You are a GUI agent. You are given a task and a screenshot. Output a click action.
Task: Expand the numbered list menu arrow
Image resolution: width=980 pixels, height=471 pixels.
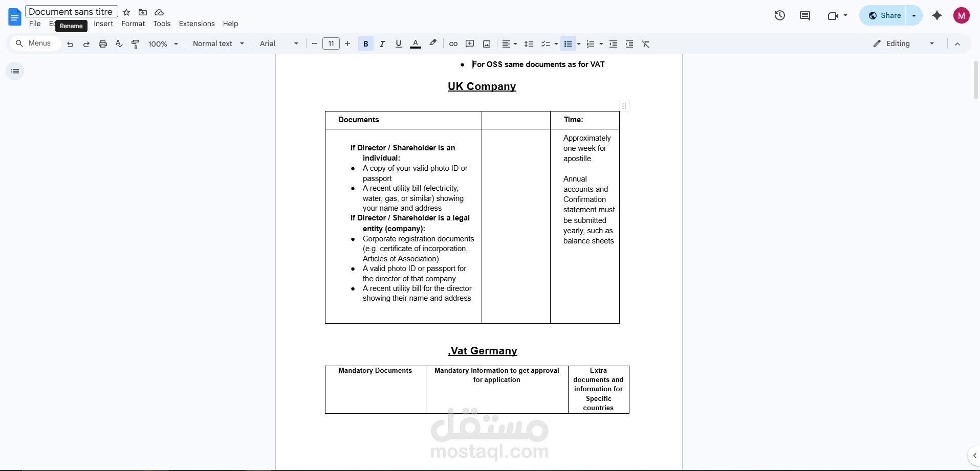click(601, 44)
